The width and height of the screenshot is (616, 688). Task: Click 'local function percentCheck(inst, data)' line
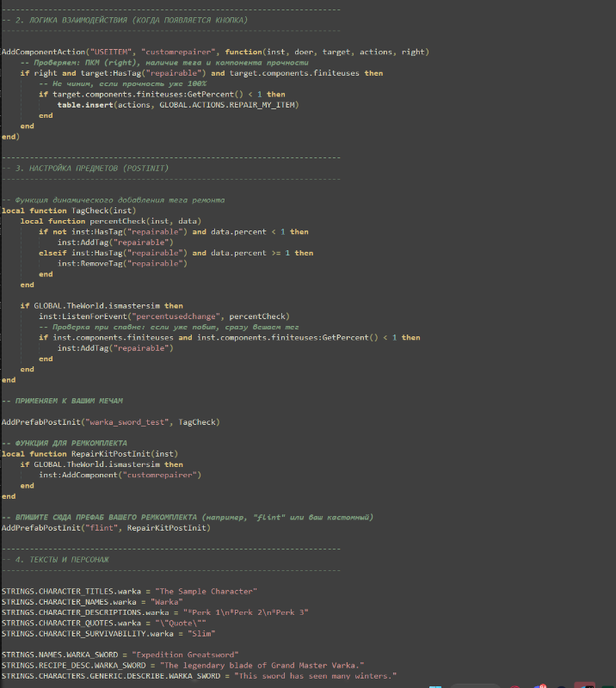tap(111, 221)
